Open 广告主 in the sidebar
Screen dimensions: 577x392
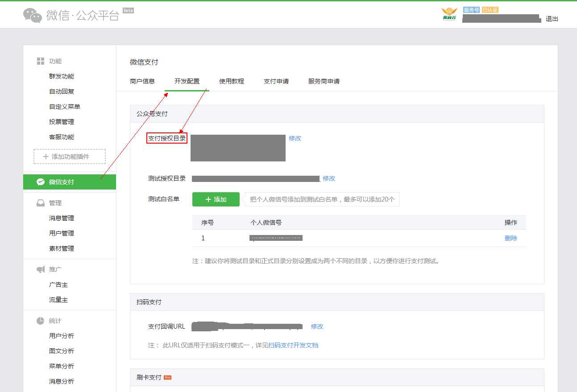58,285
